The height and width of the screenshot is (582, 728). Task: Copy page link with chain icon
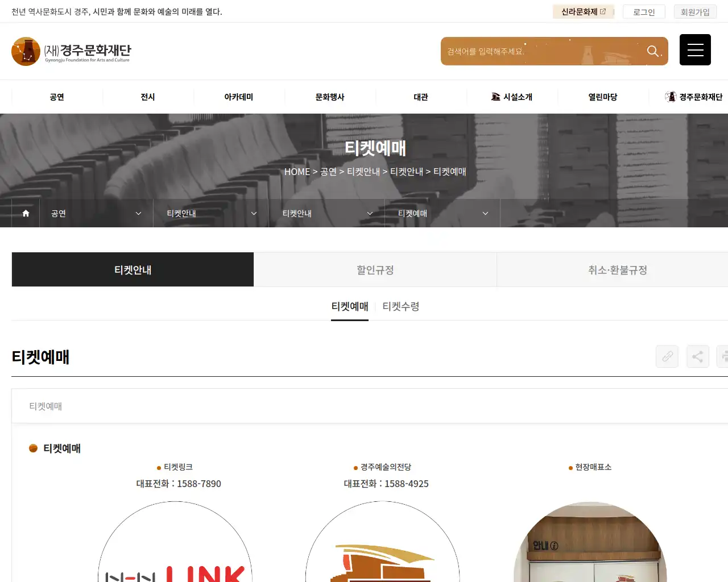pos(667,356)
